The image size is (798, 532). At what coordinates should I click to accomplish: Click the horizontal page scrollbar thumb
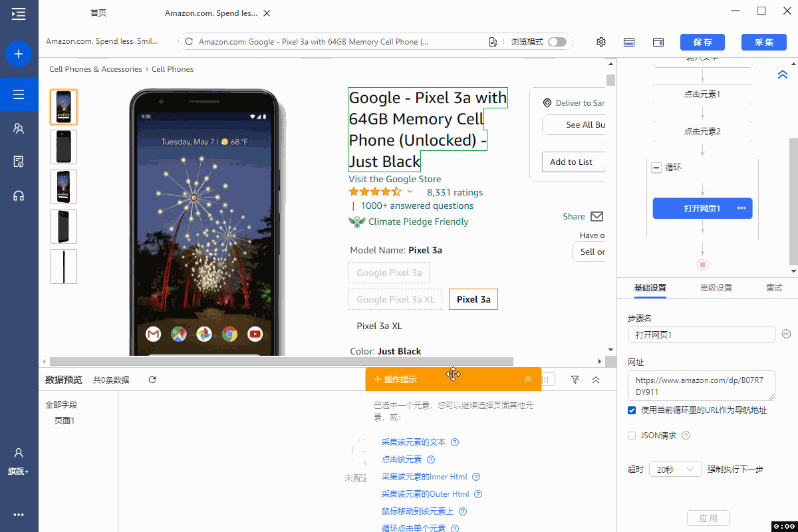pos(281,361)
